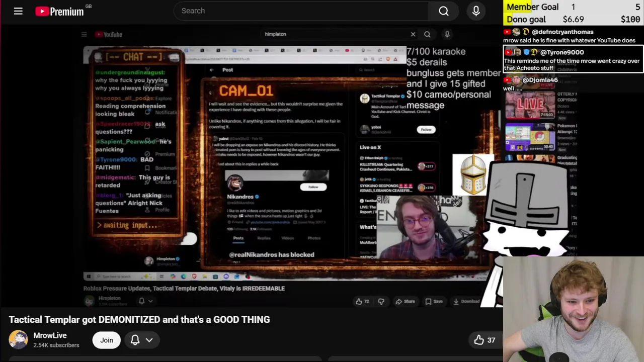Click the 7/100 karaoke overlay line
This screenshot has height=362, width=644.
point(436,51)
